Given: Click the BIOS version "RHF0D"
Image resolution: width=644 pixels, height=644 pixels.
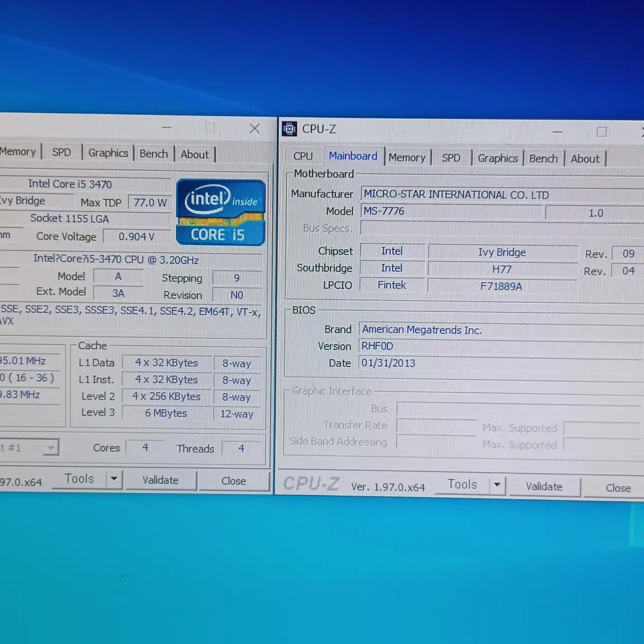Looking at the screenshot, I should coord(501,346).
